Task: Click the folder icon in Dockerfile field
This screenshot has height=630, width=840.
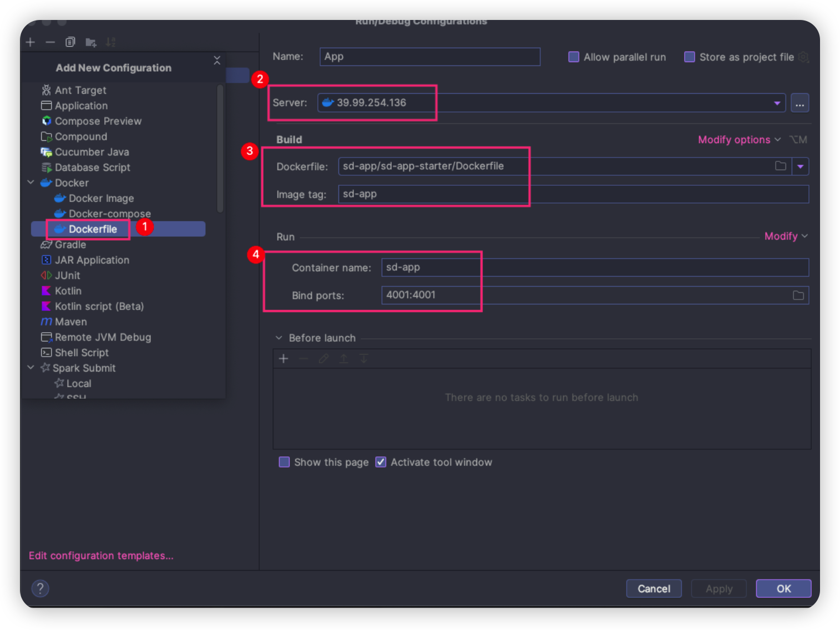Action: coord(780,166)
